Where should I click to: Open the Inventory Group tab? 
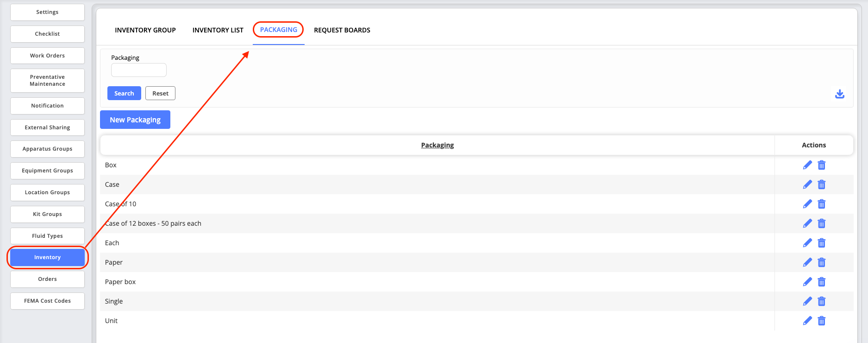click(x=145, y=30)
